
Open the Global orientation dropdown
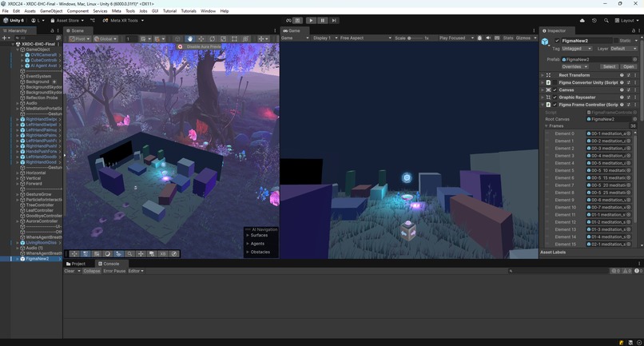pos(105,38)
